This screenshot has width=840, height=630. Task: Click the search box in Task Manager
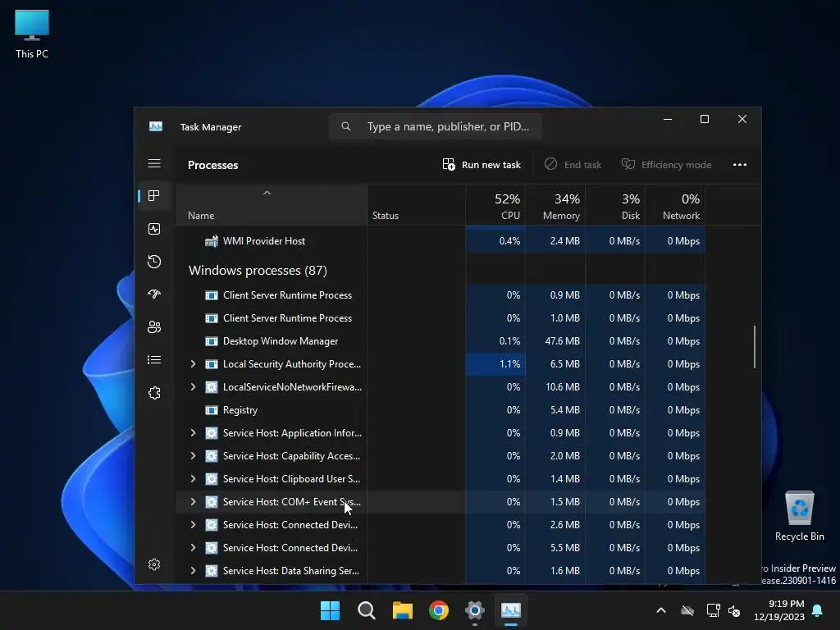(435, 126)
